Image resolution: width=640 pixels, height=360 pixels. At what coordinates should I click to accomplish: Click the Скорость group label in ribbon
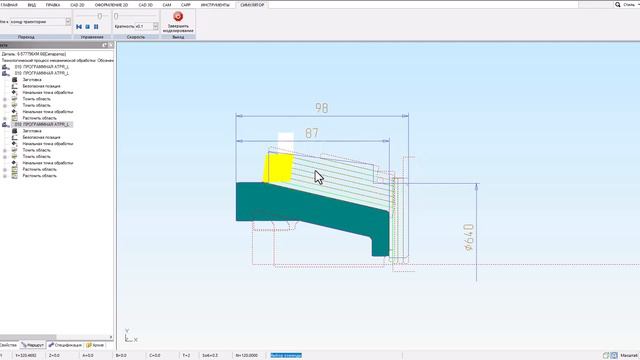point(136,37)
